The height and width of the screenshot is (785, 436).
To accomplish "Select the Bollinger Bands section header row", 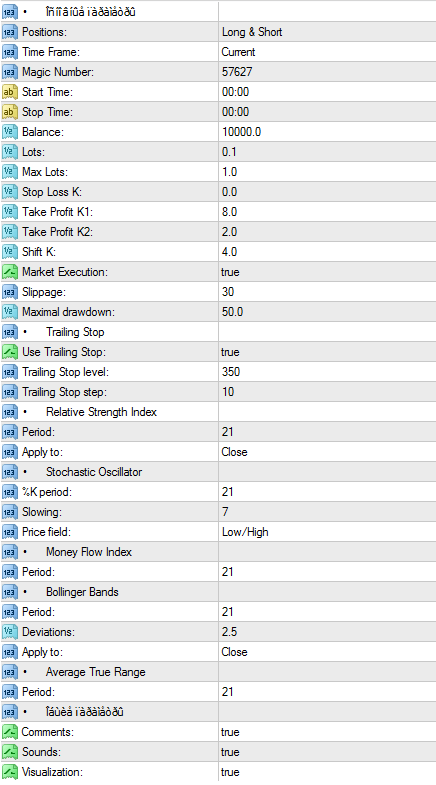I will pos(218,592).
